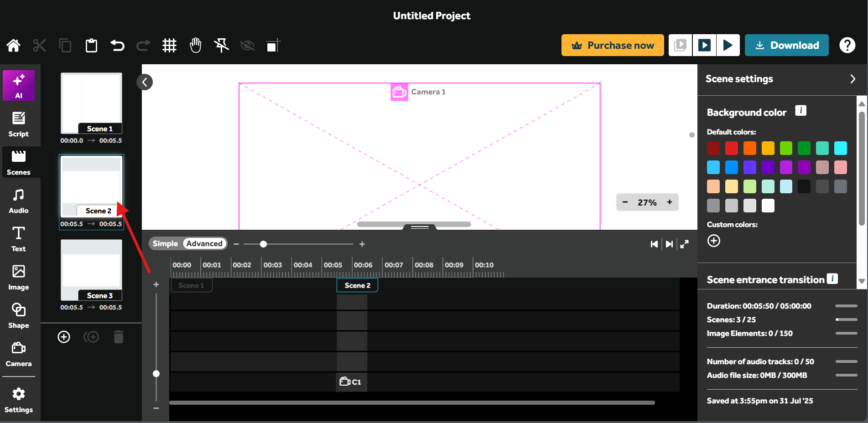Viewport: 868px width, 423px height.
Task: Open the Audio panel
Action: (18, 200)
